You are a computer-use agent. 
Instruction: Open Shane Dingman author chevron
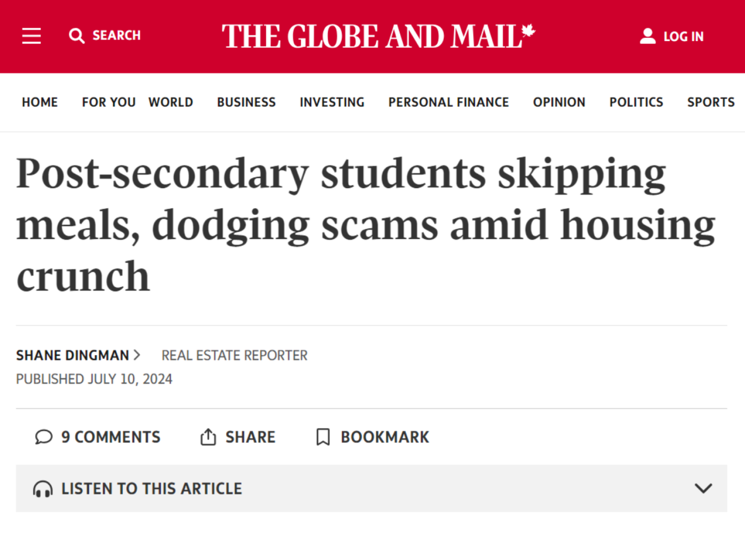[137, 355]
